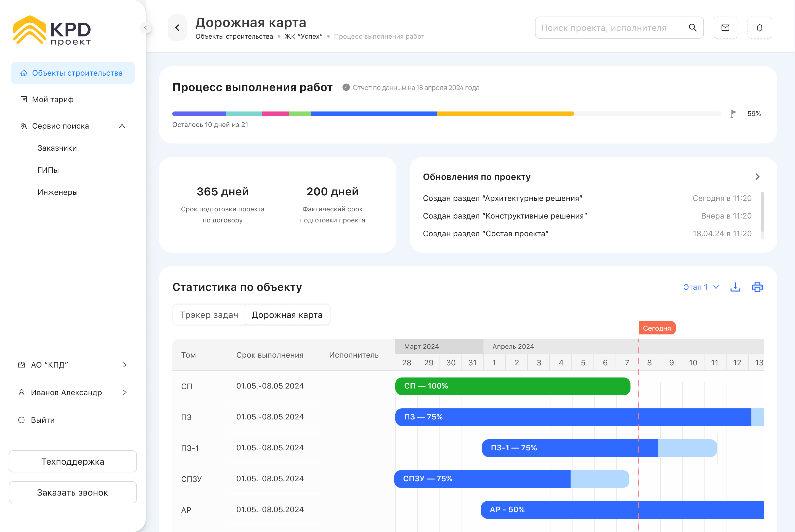Click the house icon in sidebar
Viewport: 795px width, 532px height.
[x=24, y=73]
